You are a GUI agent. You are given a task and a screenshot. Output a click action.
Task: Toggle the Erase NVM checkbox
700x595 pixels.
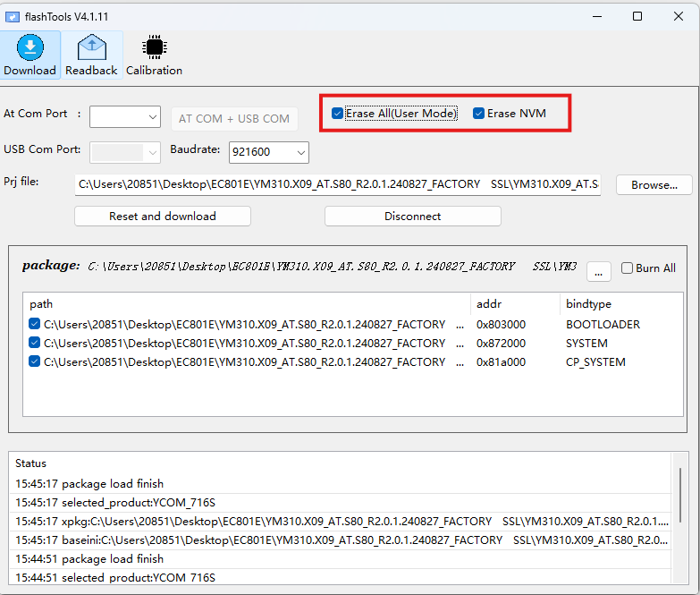click(x=478, y=114)
